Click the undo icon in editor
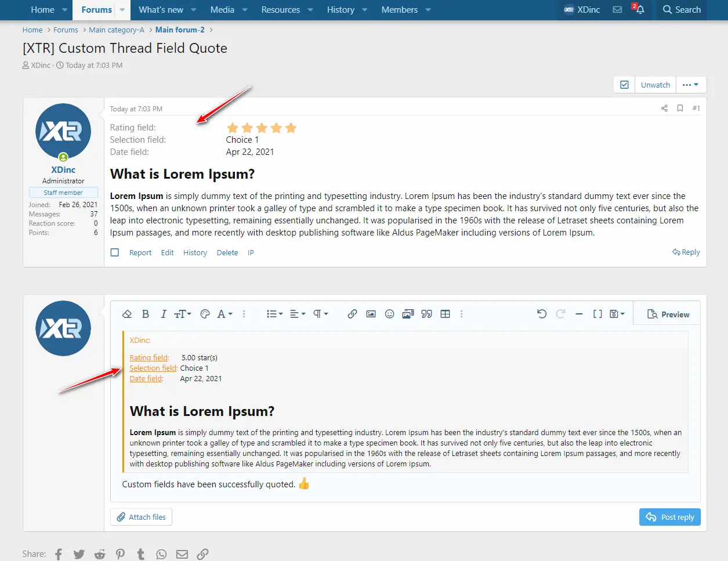This screenshot has height=561, width=728. [x=542, y=314]
